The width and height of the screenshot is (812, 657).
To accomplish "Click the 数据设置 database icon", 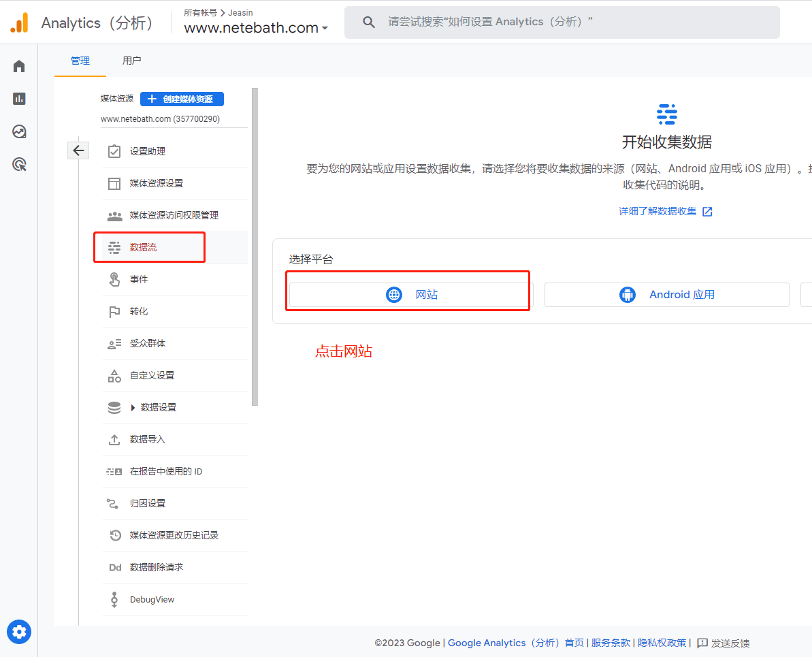I will [x=114, y=408].
